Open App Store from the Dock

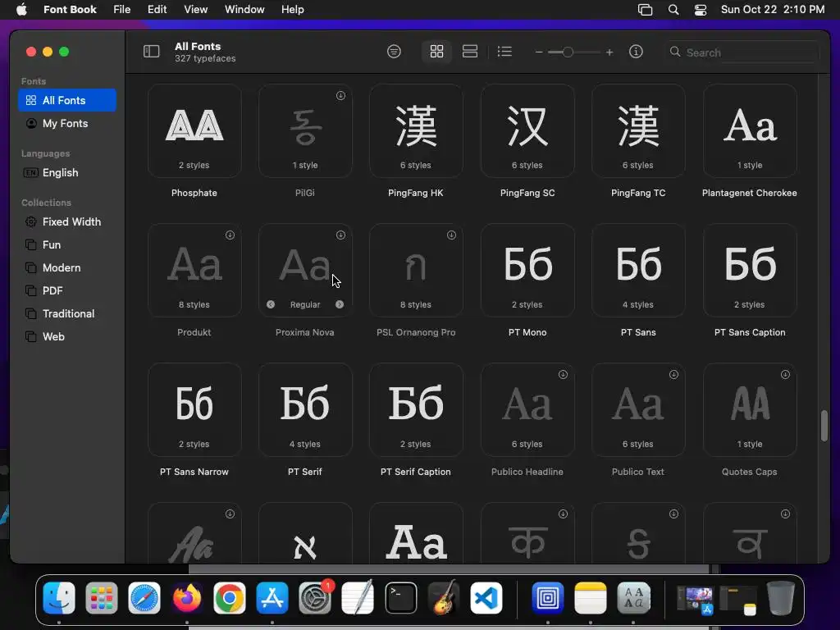coord(272,598)
